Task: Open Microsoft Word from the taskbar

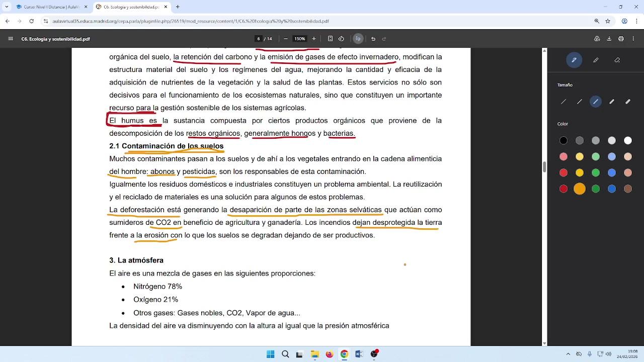Action: tap(359, 354)
